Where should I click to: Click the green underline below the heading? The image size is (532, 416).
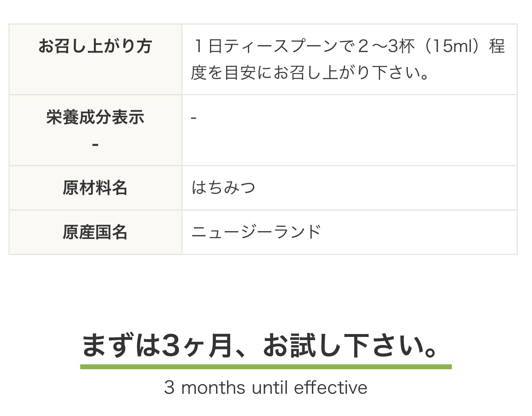[266, 367]
